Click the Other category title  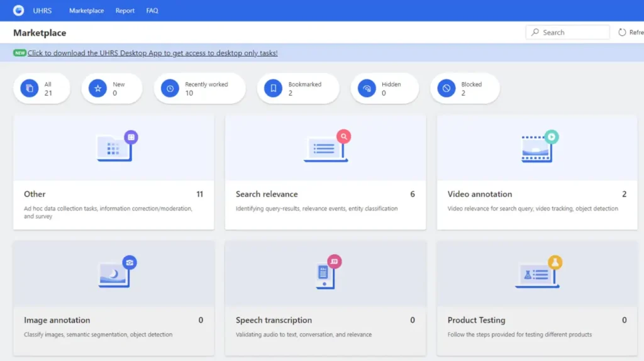pyautogui.click(x=35, y=194)
